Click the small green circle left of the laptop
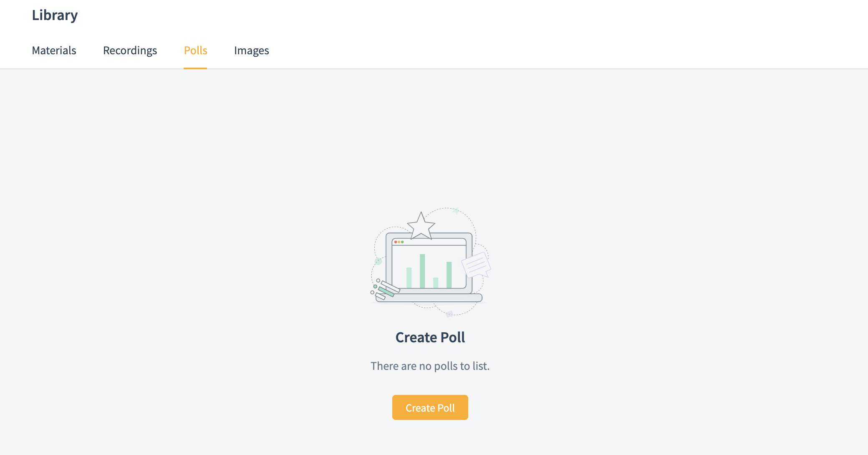 [378, 261]
